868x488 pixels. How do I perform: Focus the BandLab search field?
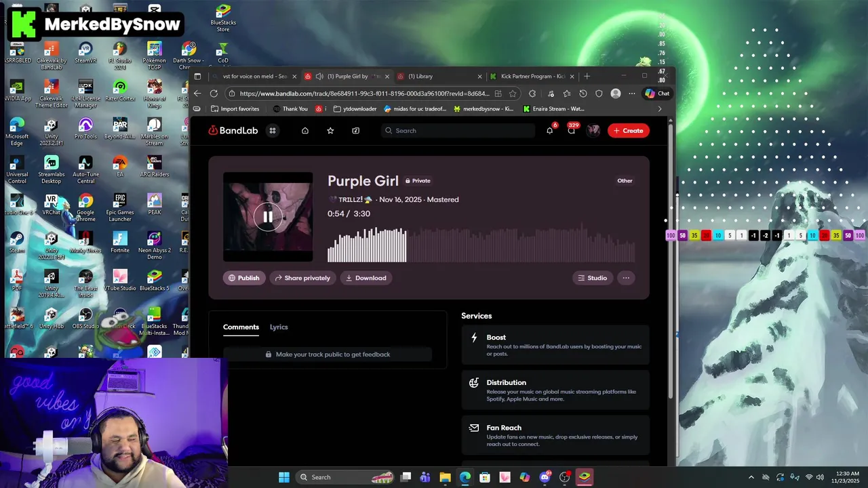[458, 131]
